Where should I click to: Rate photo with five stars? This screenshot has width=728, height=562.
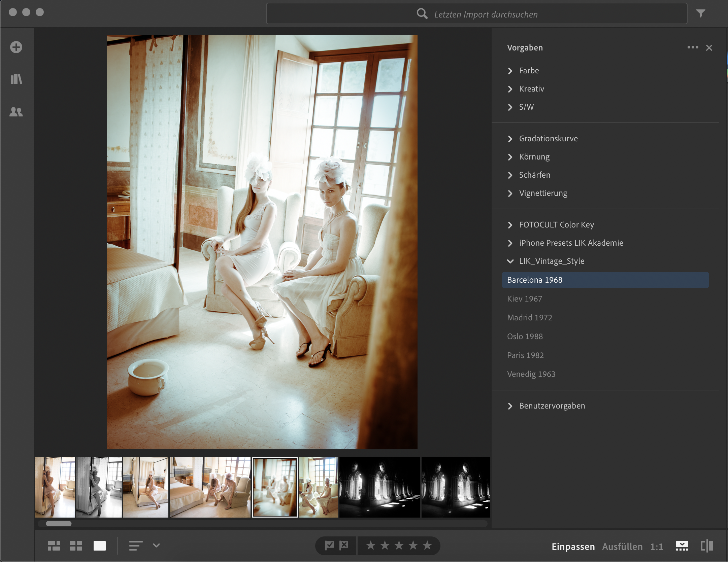427,545
